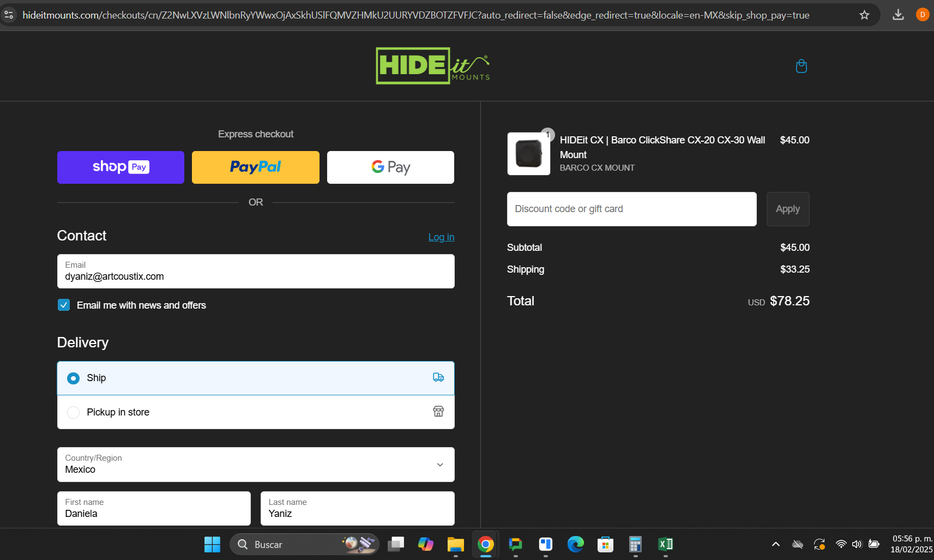
Task: Click the store icon in Pickup row
Action: pyautogui.click(x=438, y=411)
